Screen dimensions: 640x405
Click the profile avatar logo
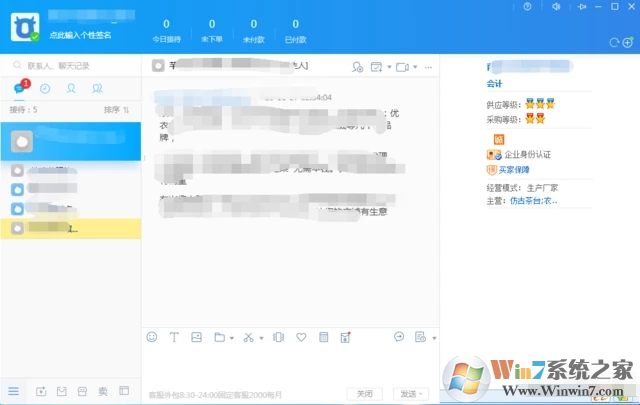point(25,27)
